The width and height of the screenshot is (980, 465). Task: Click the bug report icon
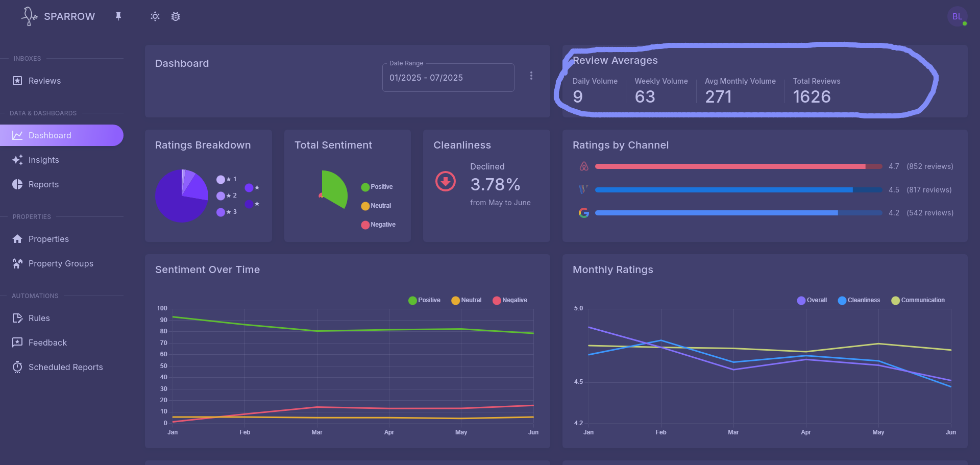176,16
